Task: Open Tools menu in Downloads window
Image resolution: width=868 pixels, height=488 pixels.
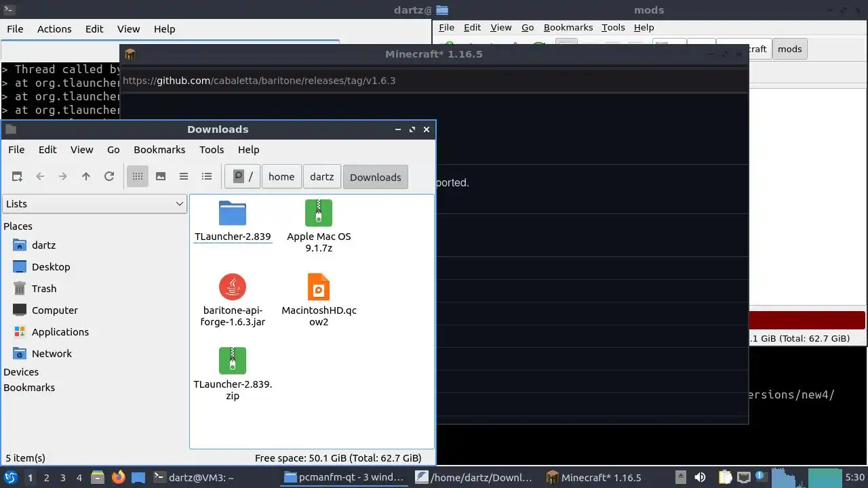Action: [212, 150]
